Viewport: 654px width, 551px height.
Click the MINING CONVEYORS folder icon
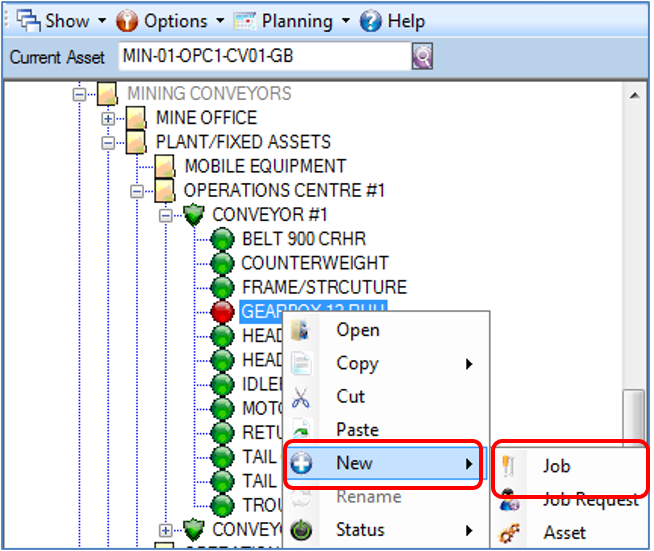tap(107, 93)
